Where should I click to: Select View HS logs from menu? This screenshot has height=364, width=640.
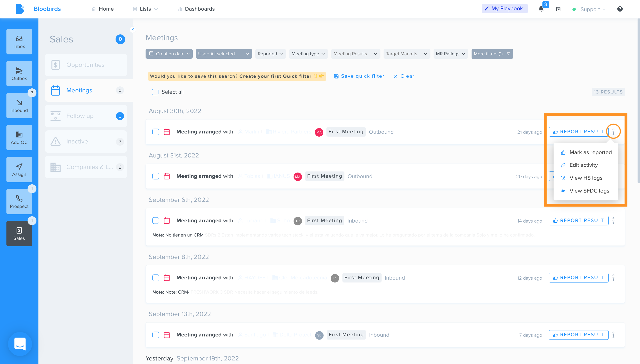point(586,178)
